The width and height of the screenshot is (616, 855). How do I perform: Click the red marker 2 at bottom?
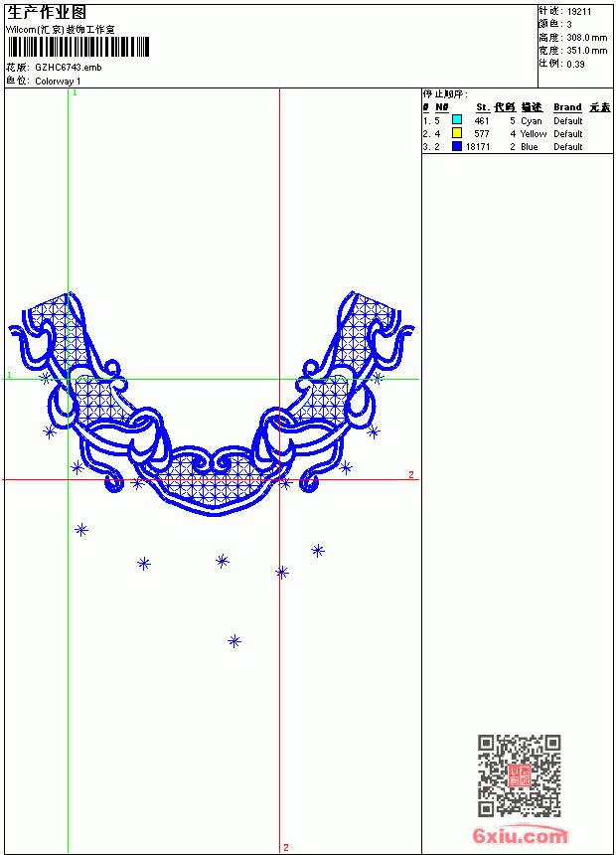[x=286, y=848]
